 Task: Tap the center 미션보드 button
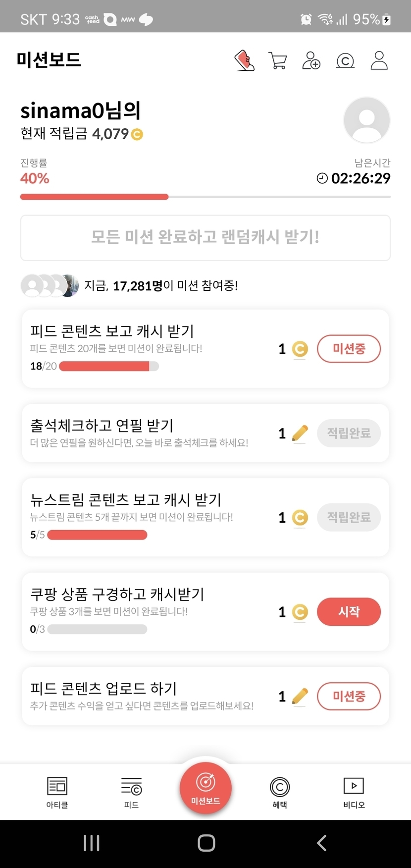click(x=205, y=788)
